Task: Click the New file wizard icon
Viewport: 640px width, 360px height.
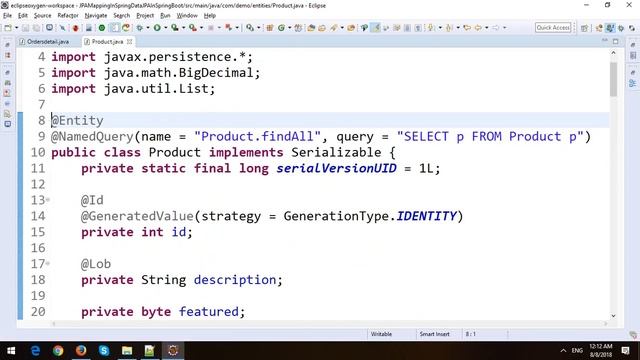Action: [8, 28]
